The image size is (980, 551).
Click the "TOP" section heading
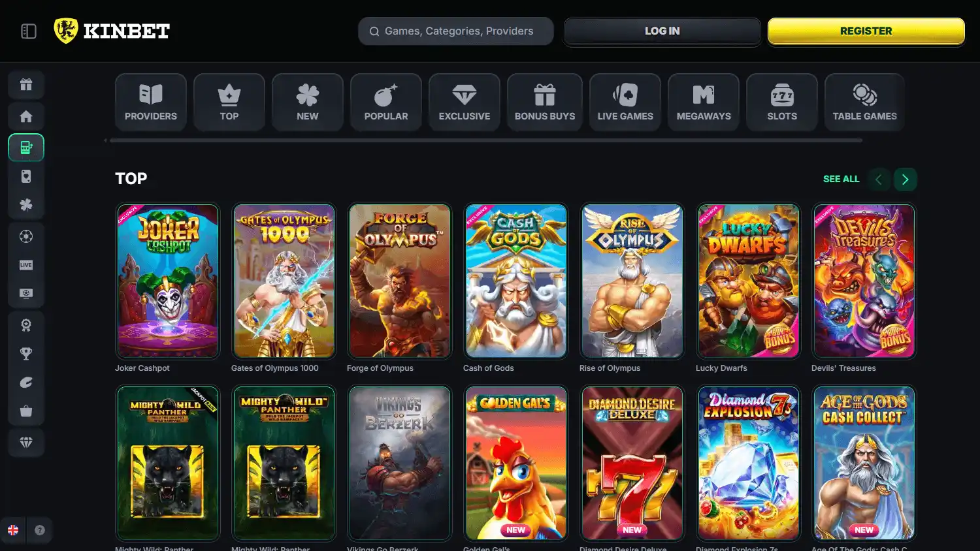point(131,179)
